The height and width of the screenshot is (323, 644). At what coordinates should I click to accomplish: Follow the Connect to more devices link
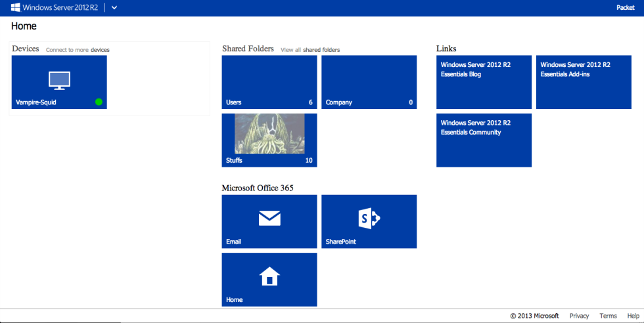(x=78, y=50)
